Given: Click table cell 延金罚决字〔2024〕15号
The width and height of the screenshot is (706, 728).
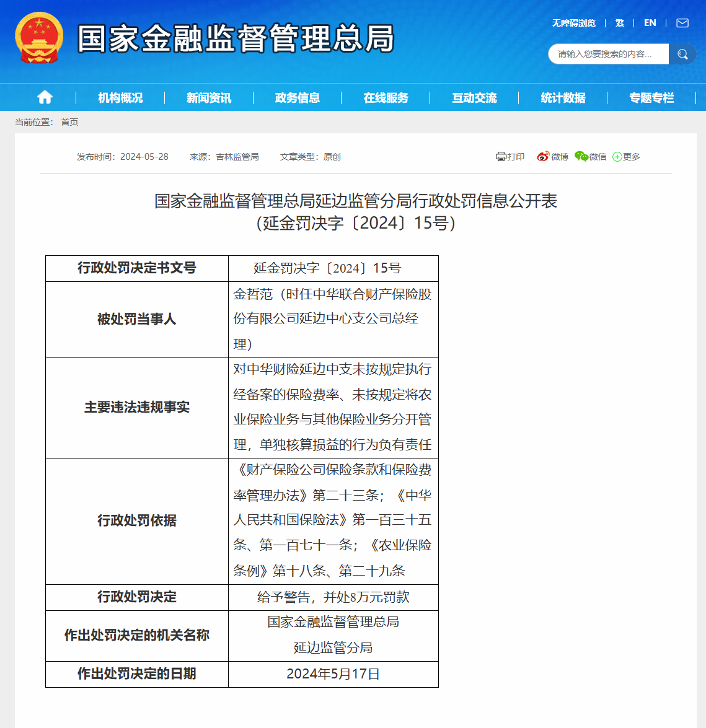Looking at the screenshot, I should pyautogui.click(x=333, y=268).
